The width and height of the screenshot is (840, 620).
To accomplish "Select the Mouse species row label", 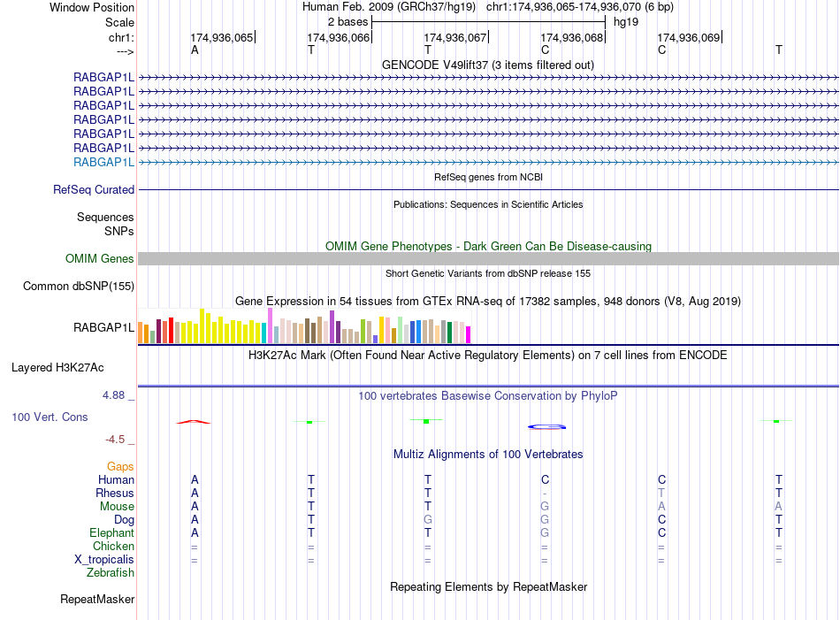I will (x=117, y=507).
